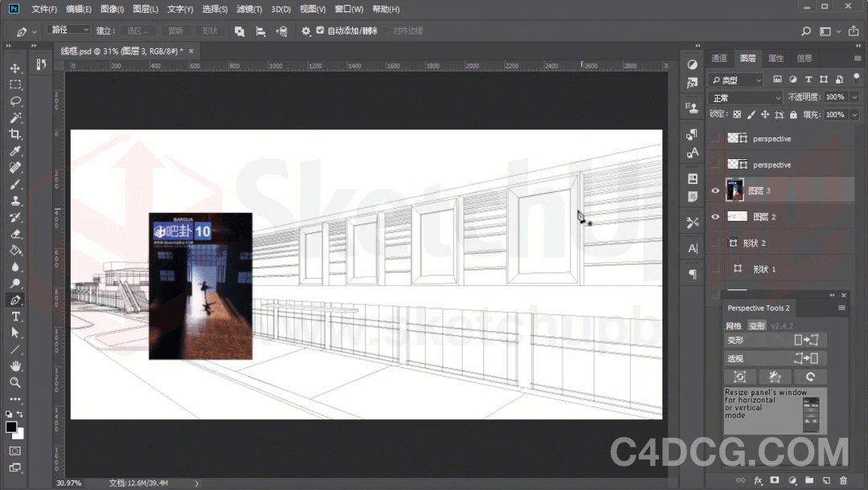868x490 pixels.
Task: Add a layer mask from the Layers panel
Action: click(x=773, y=480)
